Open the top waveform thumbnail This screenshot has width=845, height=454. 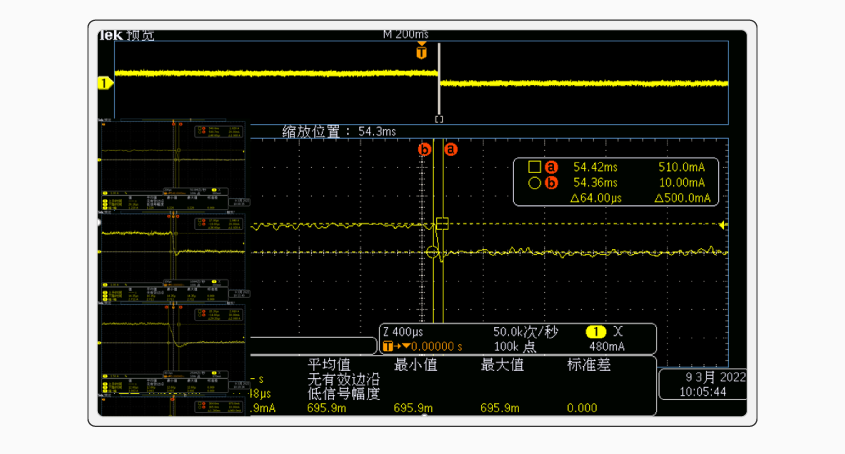click(x=173, y=165)
